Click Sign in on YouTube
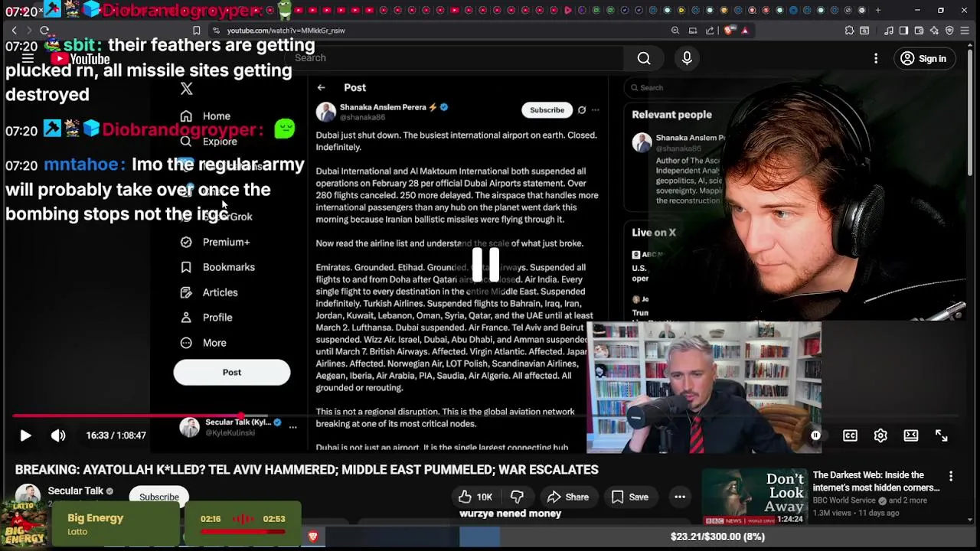The width and height of the screenshot is (980, 551). 924,59
